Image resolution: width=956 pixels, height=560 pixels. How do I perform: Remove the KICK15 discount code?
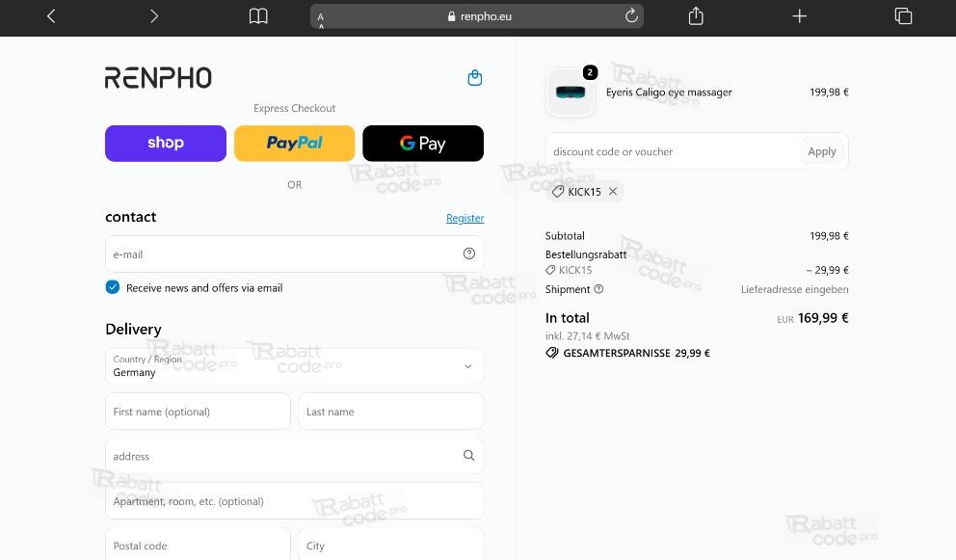coord(613,192)
